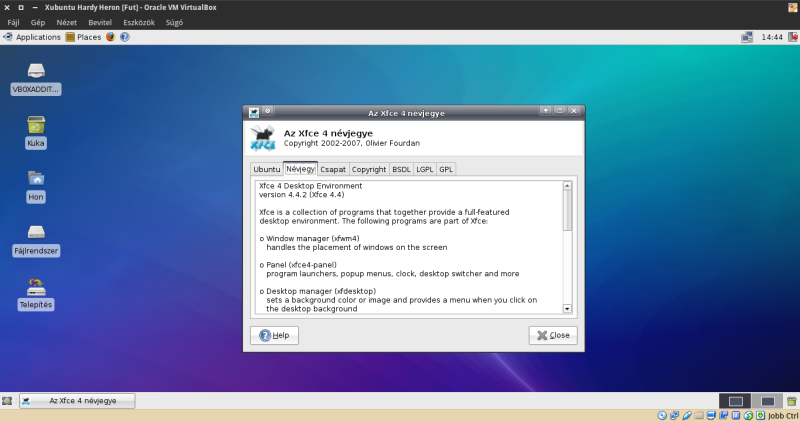Click the VirtualBox keyboard capture status icon
Image resolution: width=800 pixels, height=422 pixels.
[x=761, y=415]
